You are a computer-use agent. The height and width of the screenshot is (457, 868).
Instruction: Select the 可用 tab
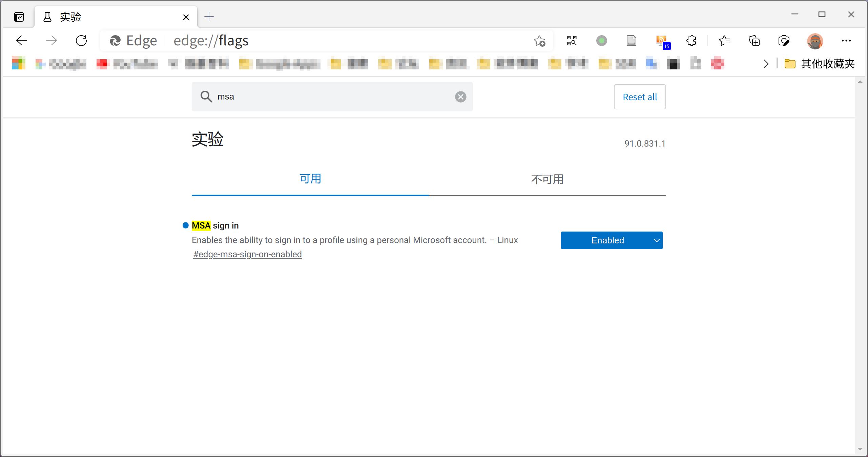click(310, 179)
